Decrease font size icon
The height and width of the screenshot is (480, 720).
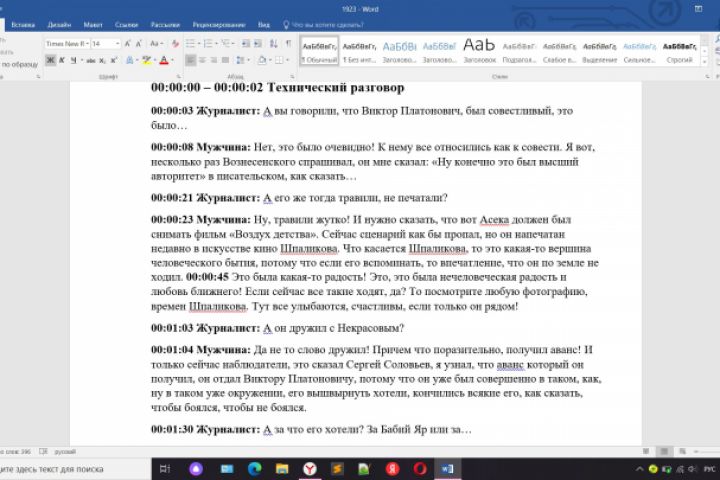point(139,44)
